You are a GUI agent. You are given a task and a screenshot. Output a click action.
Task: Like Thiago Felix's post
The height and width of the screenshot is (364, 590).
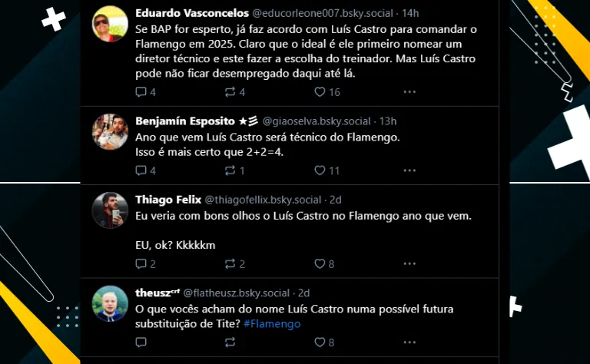[320, 264]
